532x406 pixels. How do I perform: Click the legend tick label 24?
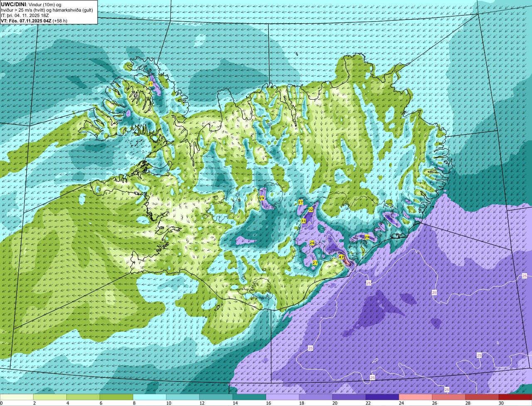click(x=401, y=403)
